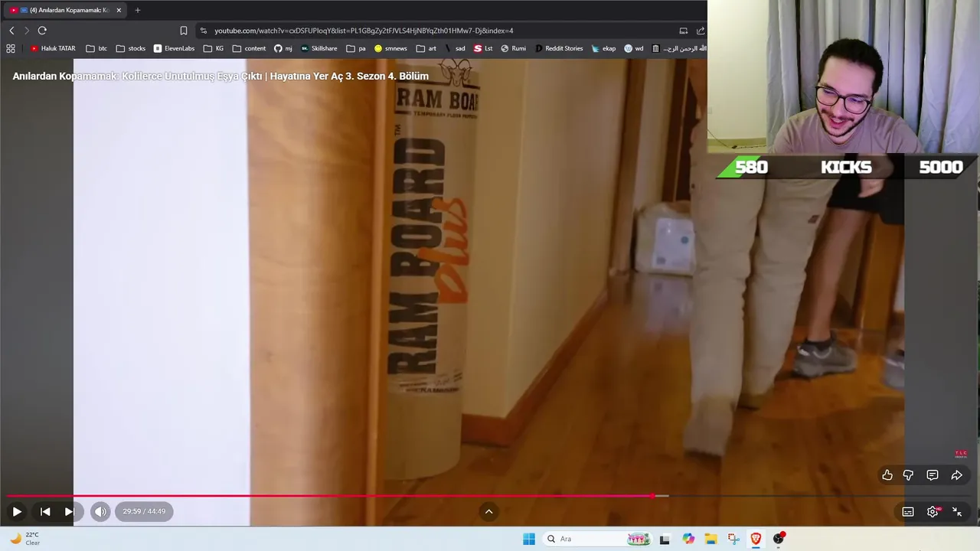Open the comments panel icon
This screenshot has width=980, height=551.
point(933,475)
